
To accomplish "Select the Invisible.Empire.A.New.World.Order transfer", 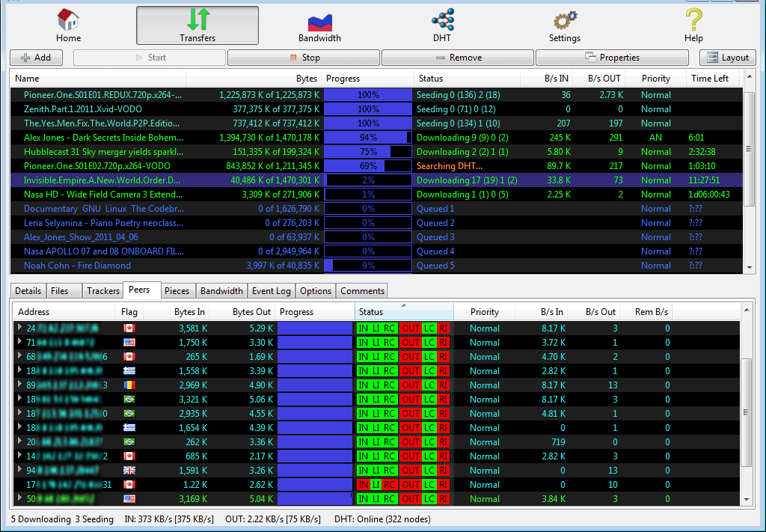I will tap(376, 180).
